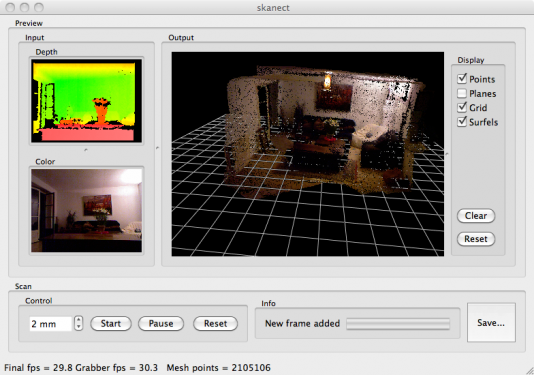Click the Clear button in Display panel

tap(476, 216)
